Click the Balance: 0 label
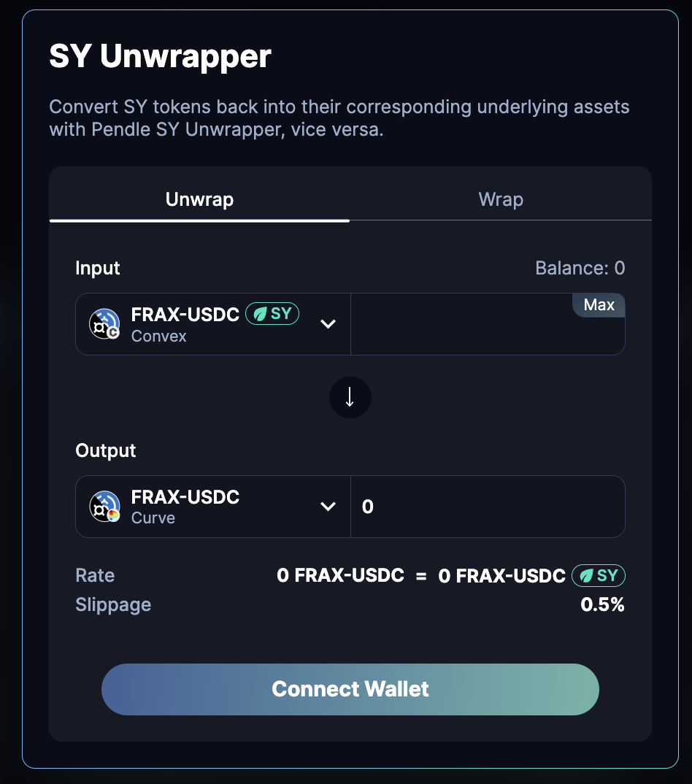The image size is (692, 784). [x=580, y=268]
